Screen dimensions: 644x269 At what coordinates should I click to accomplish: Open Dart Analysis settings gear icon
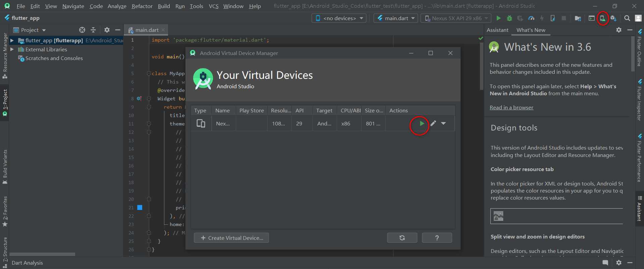coord(619,263)
